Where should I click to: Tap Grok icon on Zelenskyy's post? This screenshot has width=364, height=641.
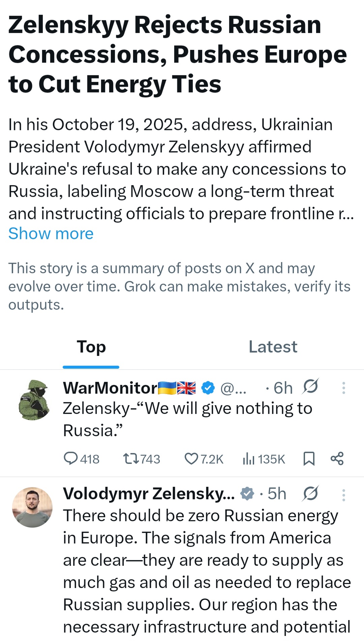[x=310, y=494]
